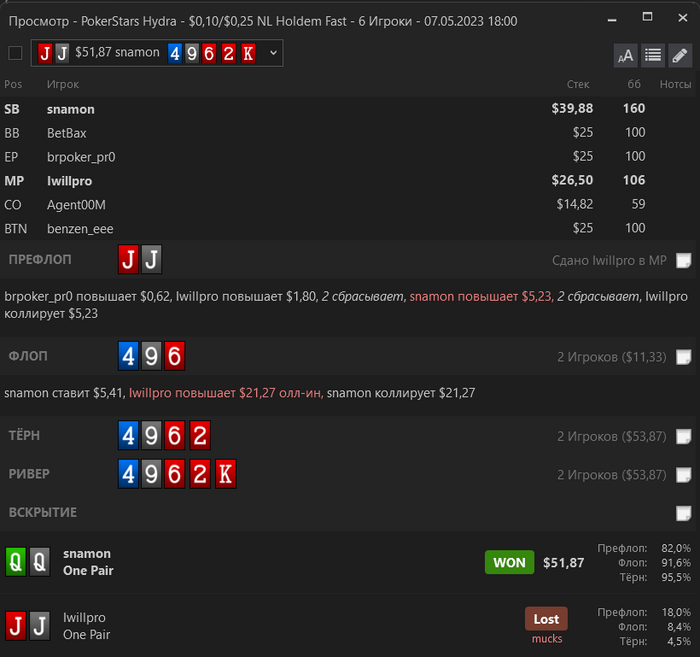The width and height of the screenshot is (700, 657).
Task: Click the gray J card of Iwillpro at showdown
Action: click(40, 626)
